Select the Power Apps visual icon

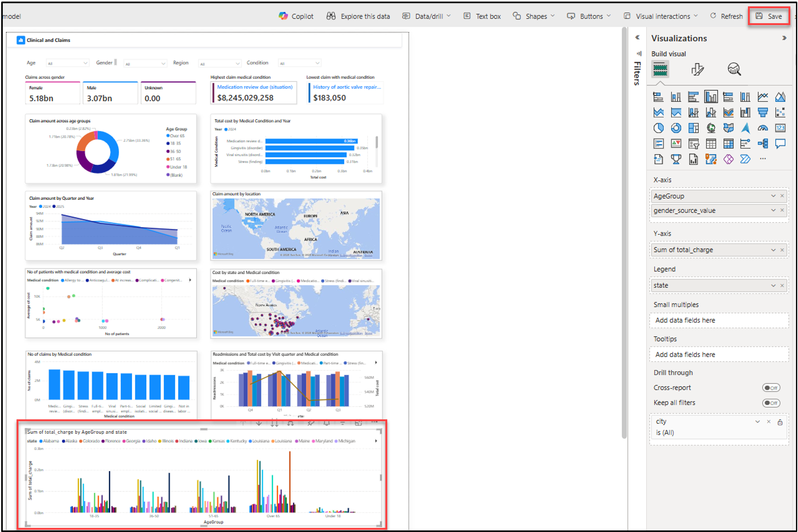tap(728, 159)
